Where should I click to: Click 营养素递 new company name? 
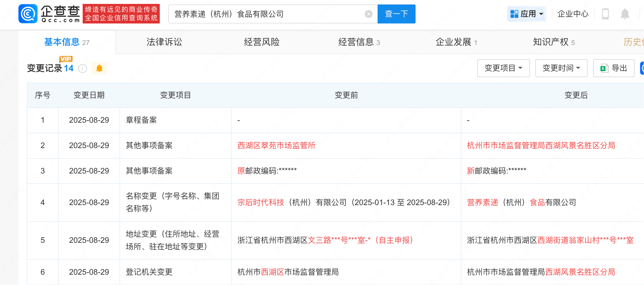point(483,203)
